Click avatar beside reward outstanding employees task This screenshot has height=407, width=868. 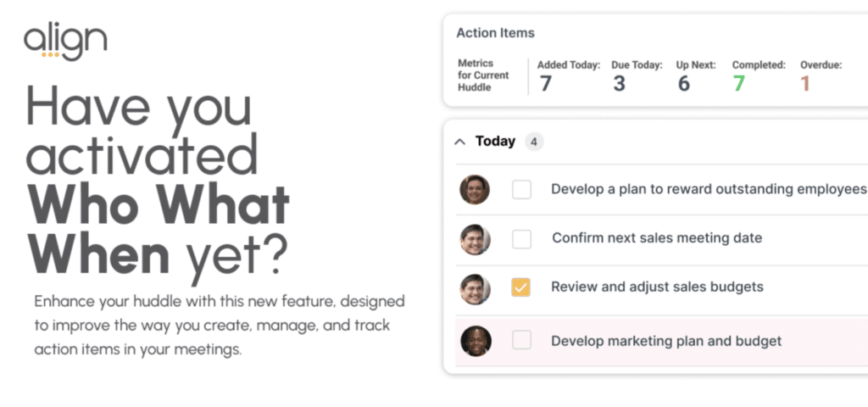coord(475,190)
